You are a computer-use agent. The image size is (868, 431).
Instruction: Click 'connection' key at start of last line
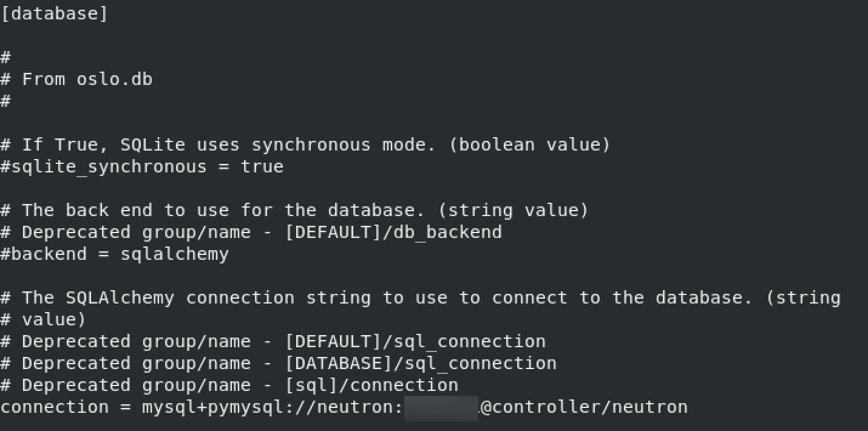point(55,407)
